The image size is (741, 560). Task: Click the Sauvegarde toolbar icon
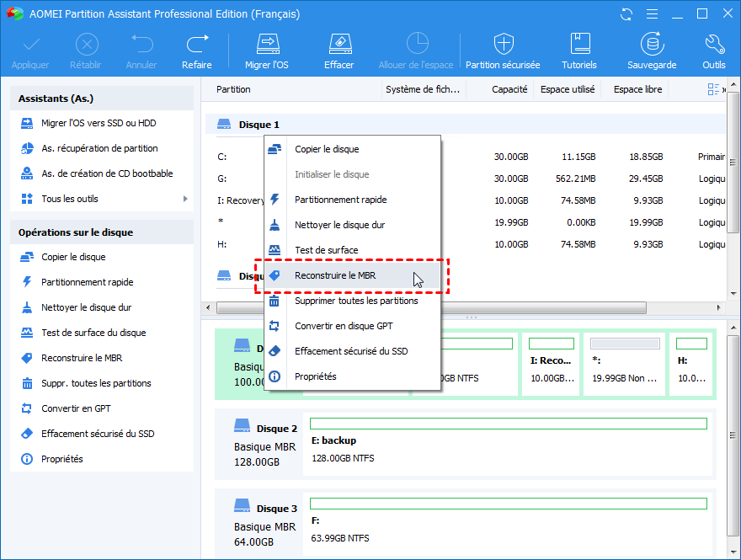(651, 44)
